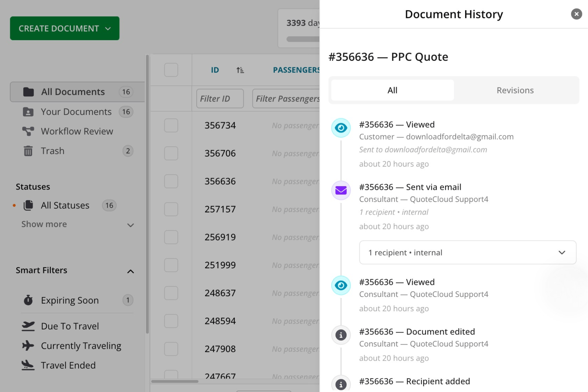Viewport: 588px width, 392px height.
Task: Click Sent to downloadfordelta@gmail.com text
Action: coord(423,150)
